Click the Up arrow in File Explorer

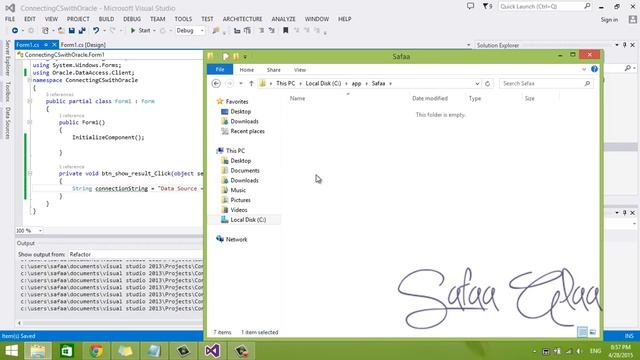[x=251, y=84]
